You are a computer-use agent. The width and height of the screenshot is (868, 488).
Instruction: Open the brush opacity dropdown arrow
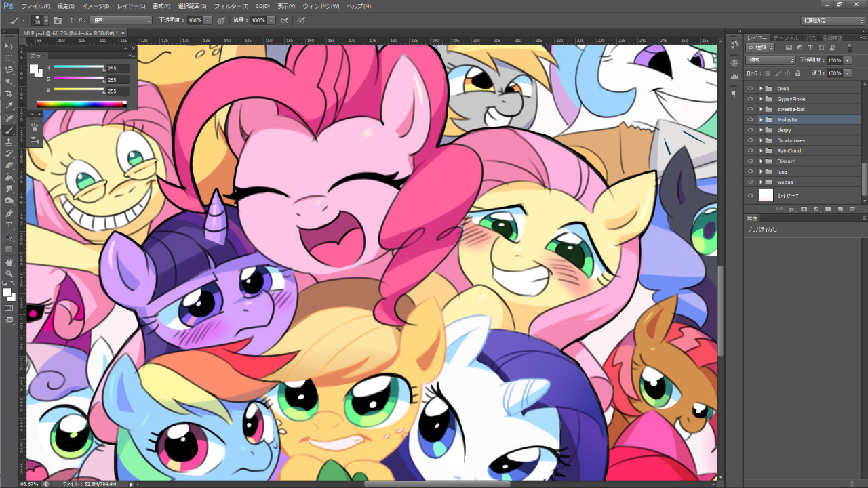pos(208,20)
